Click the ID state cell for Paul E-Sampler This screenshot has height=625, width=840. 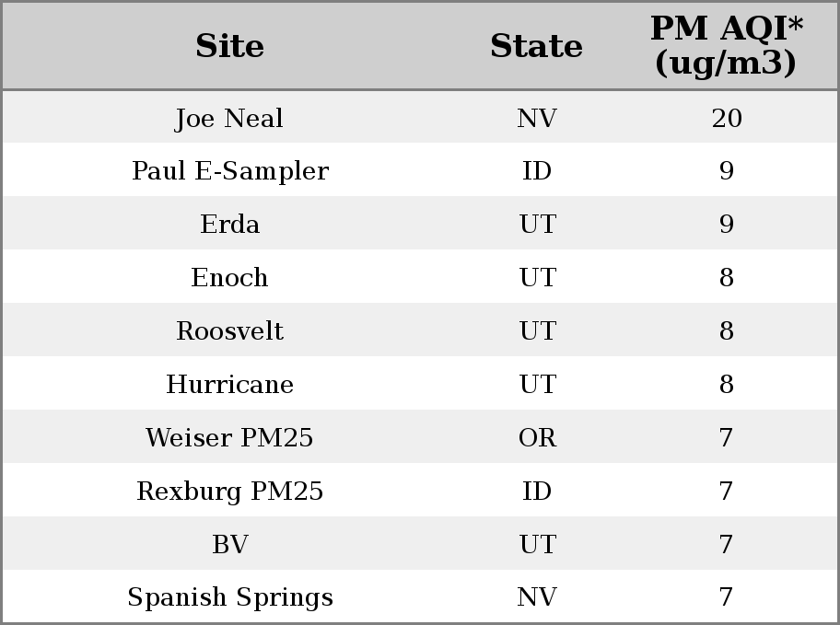tap(537, 171)
